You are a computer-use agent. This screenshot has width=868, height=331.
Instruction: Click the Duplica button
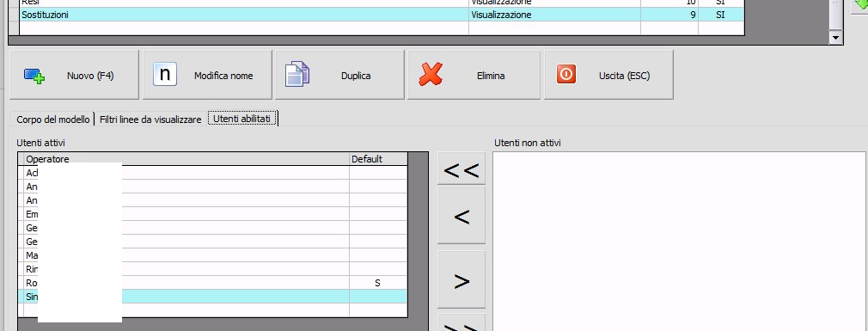coord(339,75)
